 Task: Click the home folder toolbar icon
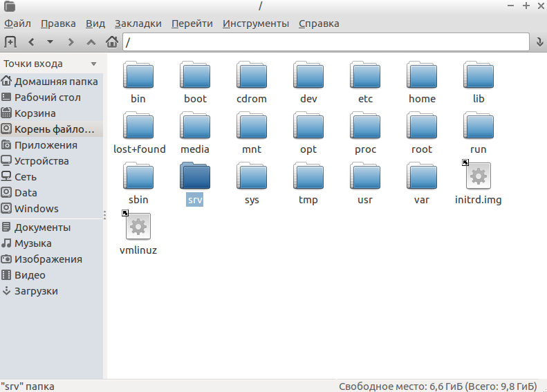[112, 42]
